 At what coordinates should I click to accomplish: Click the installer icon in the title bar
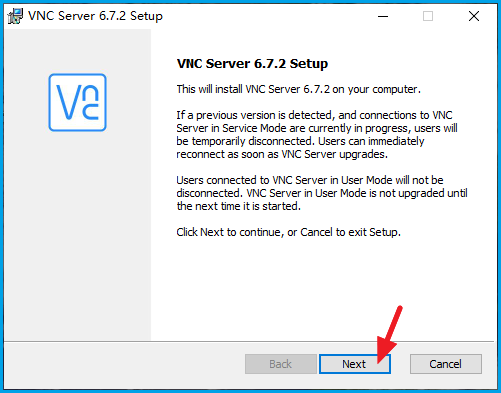tap(15, 16)
